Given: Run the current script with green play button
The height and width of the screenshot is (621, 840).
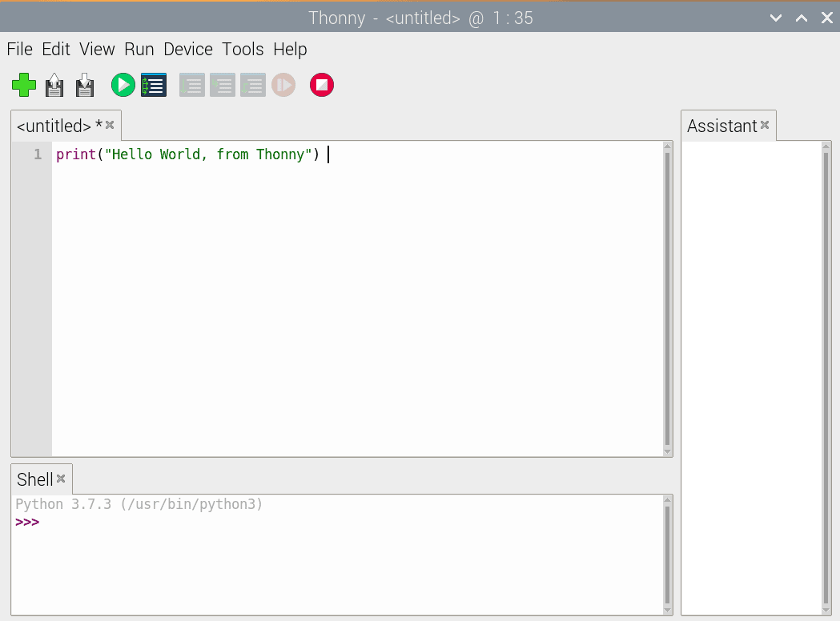Looking at the screenshot, I should [x=123, y=85].
